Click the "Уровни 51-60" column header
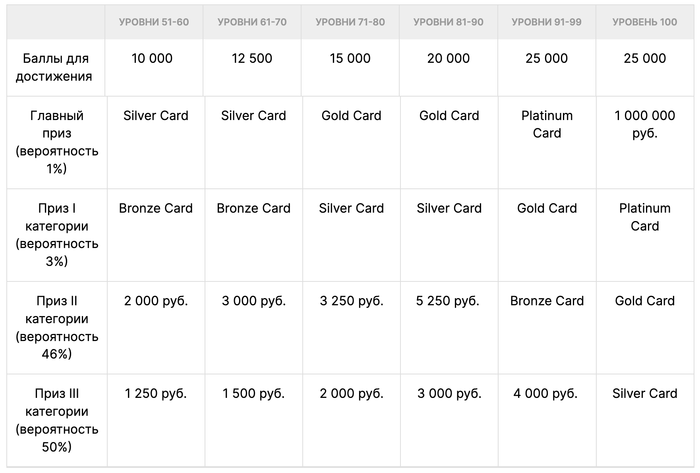Screen dimensions: 700x473 (154, 21)
